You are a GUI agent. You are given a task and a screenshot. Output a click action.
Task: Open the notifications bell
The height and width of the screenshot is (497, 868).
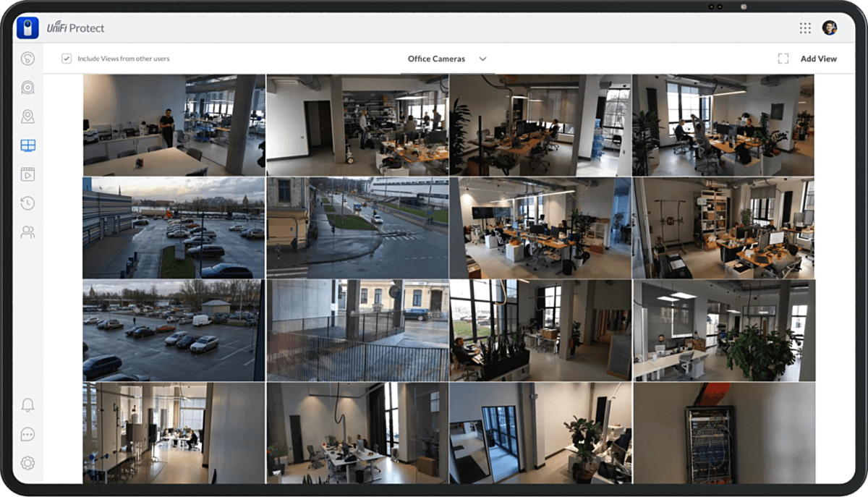[x=27, y=405]
